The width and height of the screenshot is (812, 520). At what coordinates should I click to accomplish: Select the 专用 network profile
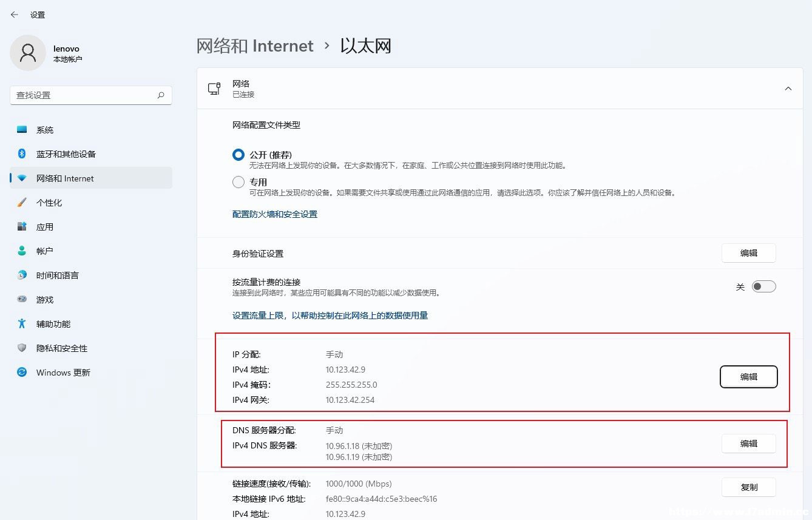click(x=239, y=182)
